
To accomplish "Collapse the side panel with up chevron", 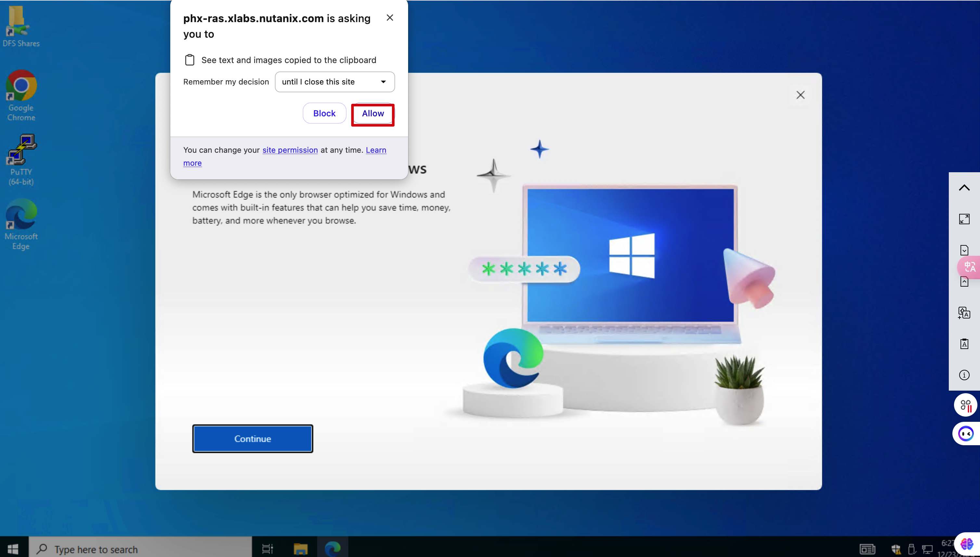I will 964,188.
